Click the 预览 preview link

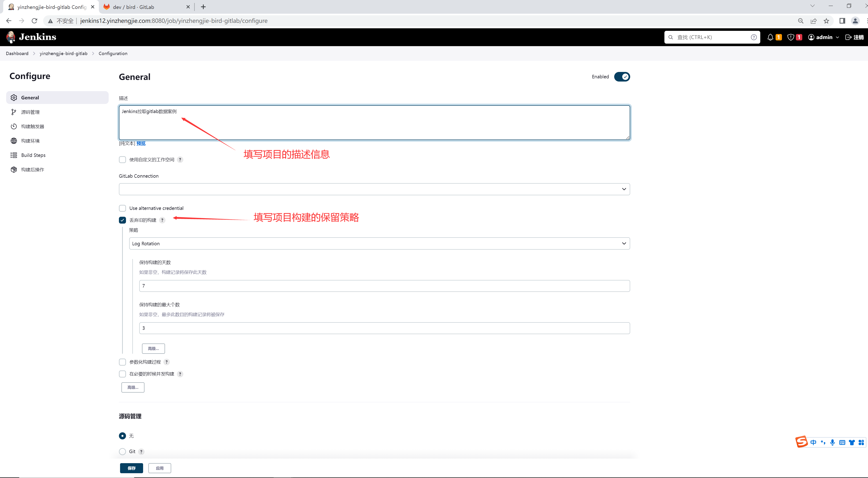tap(141, 144)
